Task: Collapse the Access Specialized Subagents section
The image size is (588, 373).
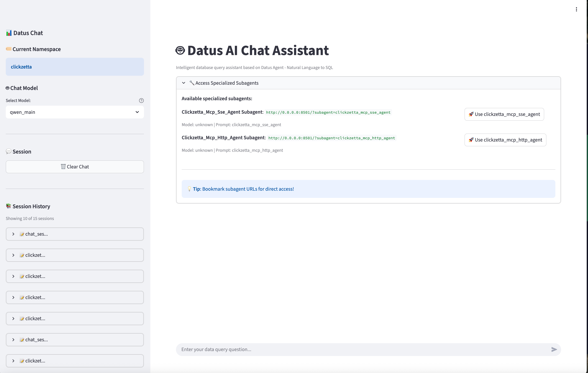Action: [x=184, y=83]
